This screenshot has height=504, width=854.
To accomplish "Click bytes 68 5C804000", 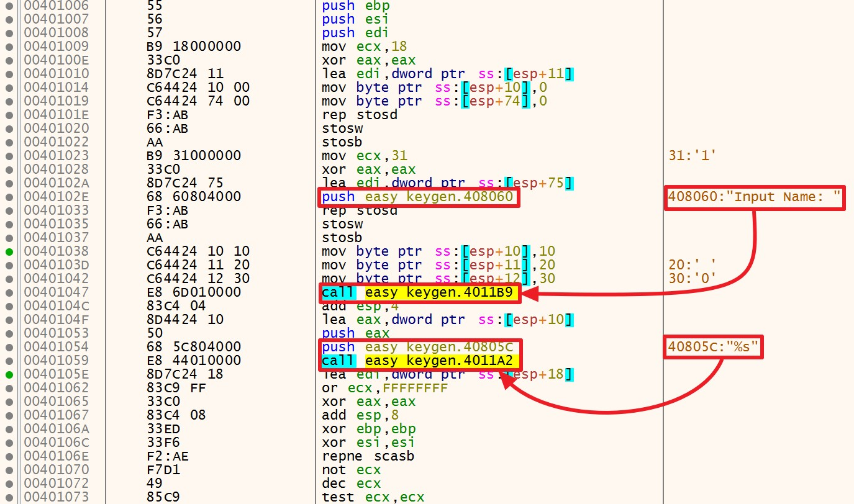I will pos(193,347).
